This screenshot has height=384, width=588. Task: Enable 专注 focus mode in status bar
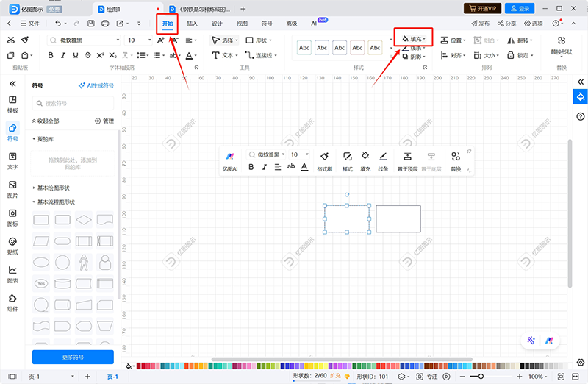(x=428, y=377)
